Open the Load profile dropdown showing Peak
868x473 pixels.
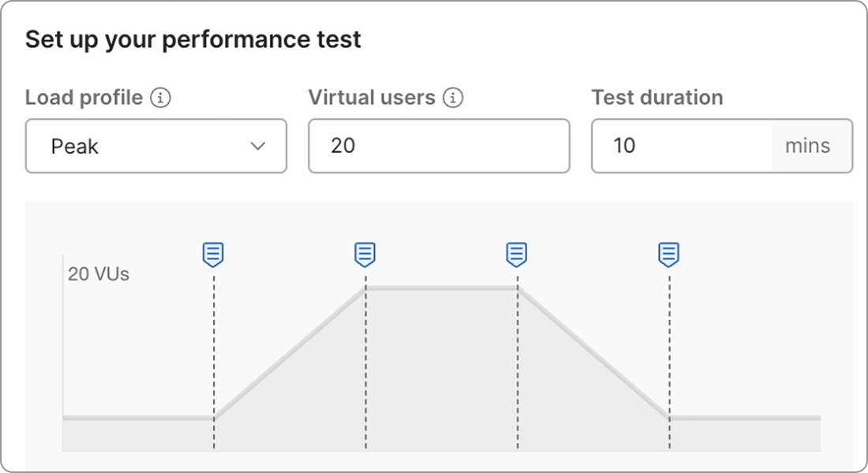coord(155,146)
